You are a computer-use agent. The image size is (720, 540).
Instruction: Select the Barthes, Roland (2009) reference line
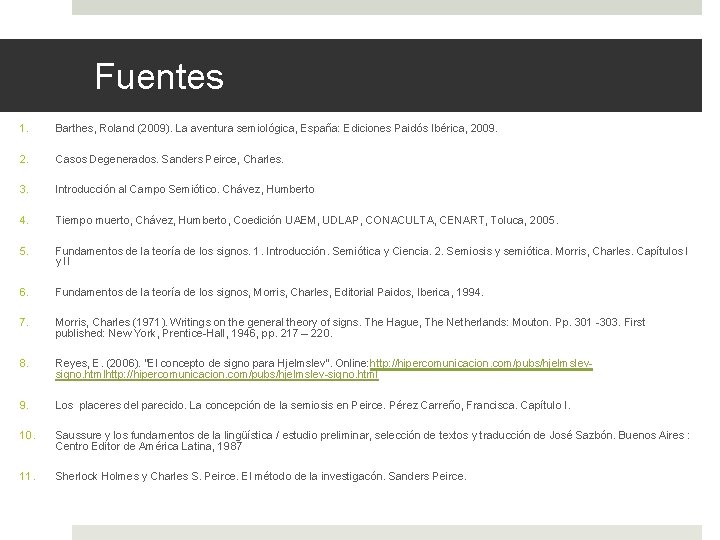click(x=276, y=128)
